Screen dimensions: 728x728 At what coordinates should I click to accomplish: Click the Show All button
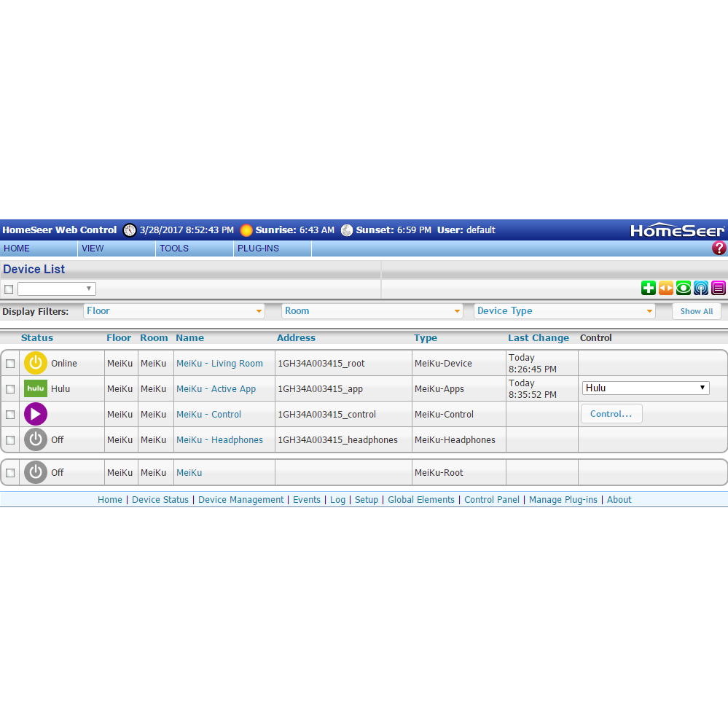[696, 311]
